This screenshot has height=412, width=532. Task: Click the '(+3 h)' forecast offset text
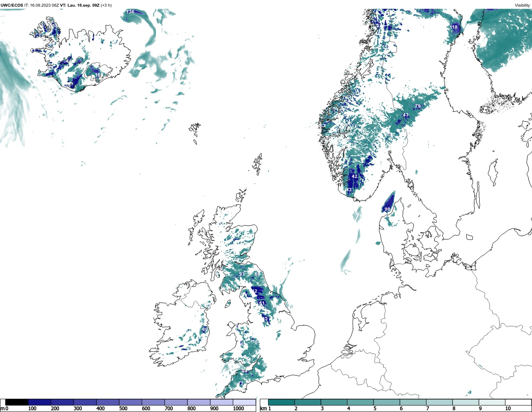pyautogui.click(x=106, y=5)
